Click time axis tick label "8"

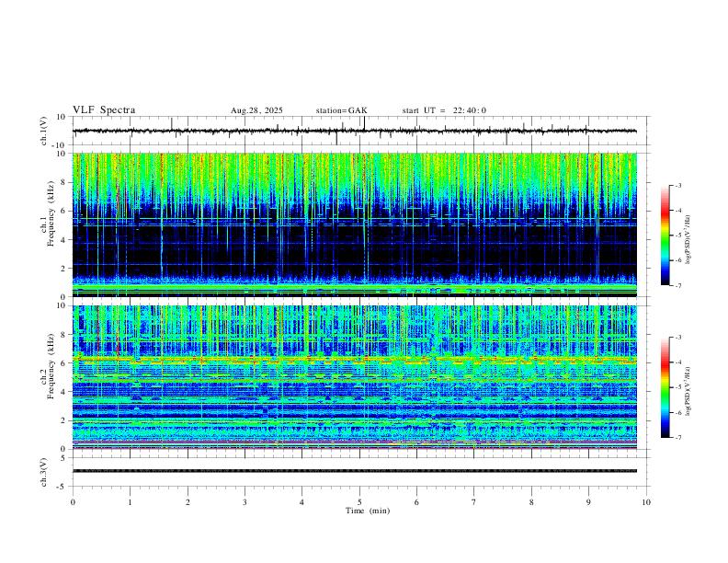pyautogui.click(x=531, y=502)
